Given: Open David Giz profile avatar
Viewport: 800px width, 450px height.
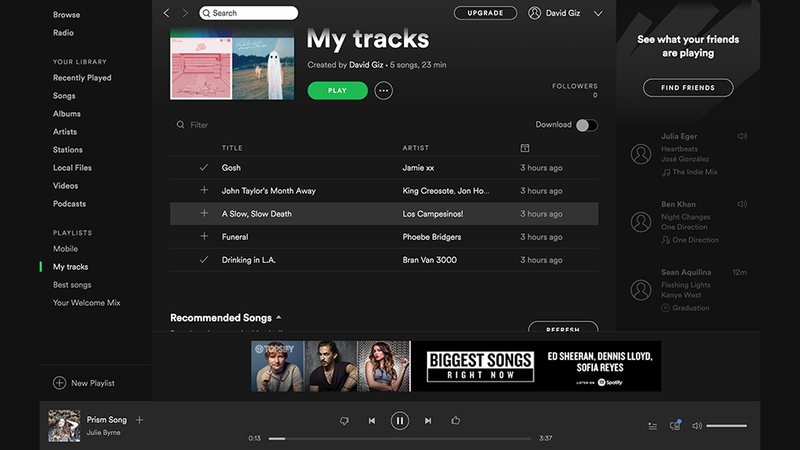Looking at the screenshot, I should [x=534, y=13].
